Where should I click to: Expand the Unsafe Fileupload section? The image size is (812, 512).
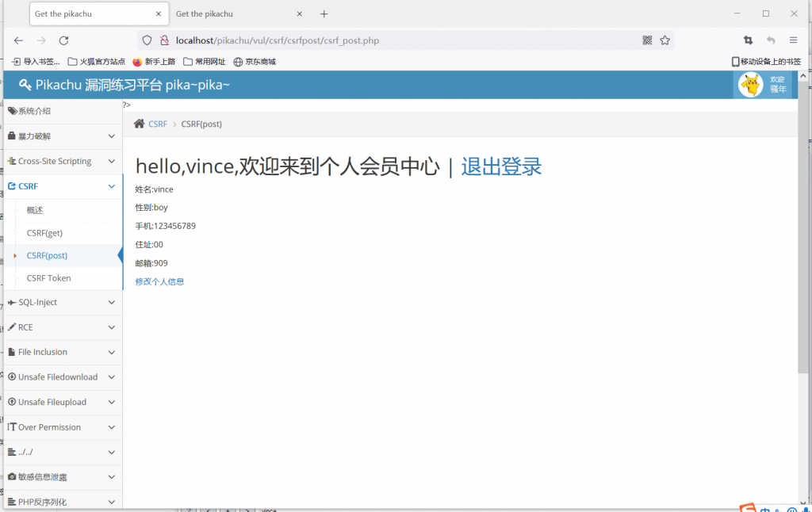pyautogui.click(x=62, y=402)
